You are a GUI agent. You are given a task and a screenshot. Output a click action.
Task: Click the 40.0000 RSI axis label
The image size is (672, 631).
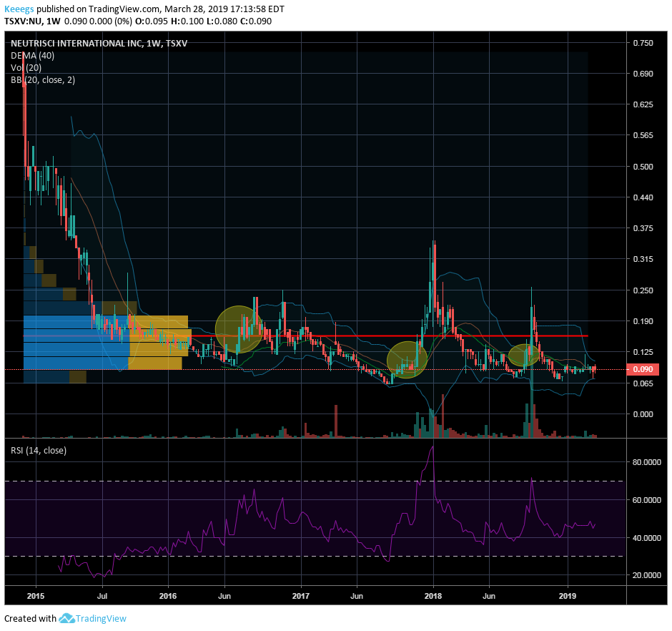coord(647,538)
